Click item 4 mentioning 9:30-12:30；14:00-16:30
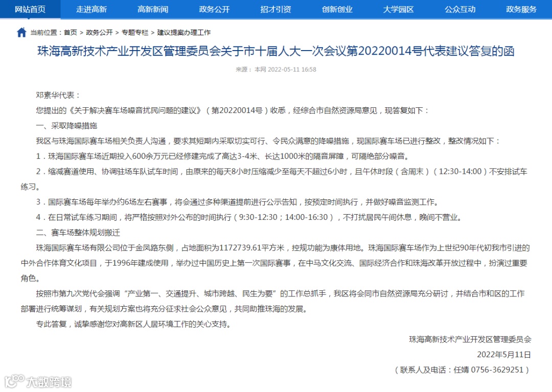Screen dimensions: 552x392 [x=249, y=217]
